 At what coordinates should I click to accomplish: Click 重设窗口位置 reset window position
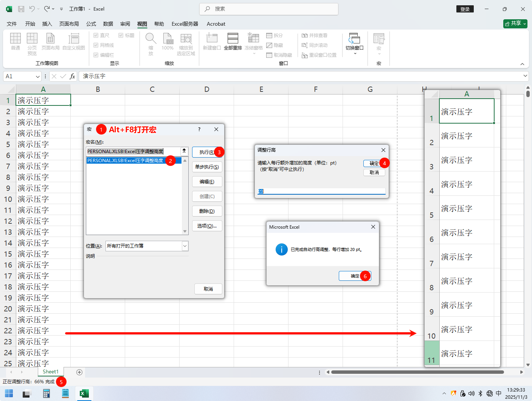click(319, 55)
